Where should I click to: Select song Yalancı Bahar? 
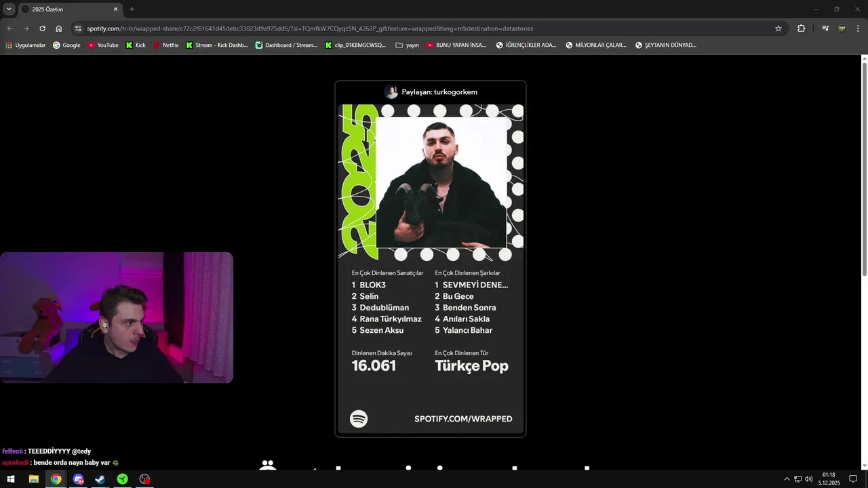pyautogui.click(x=467, y=331)
